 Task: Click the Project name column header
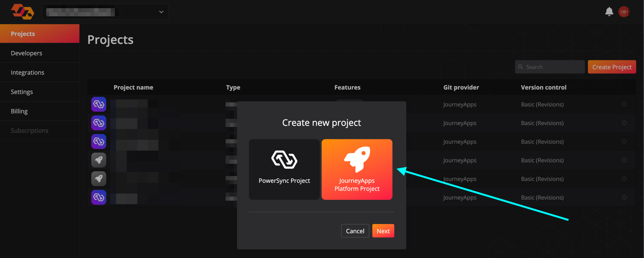click(x=133, y=87)
